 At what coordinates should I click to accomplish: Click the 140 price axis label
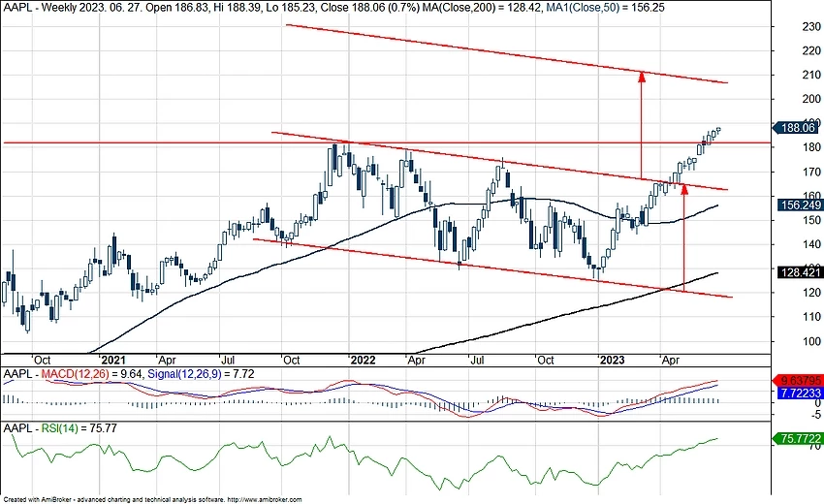click(811, 244)
